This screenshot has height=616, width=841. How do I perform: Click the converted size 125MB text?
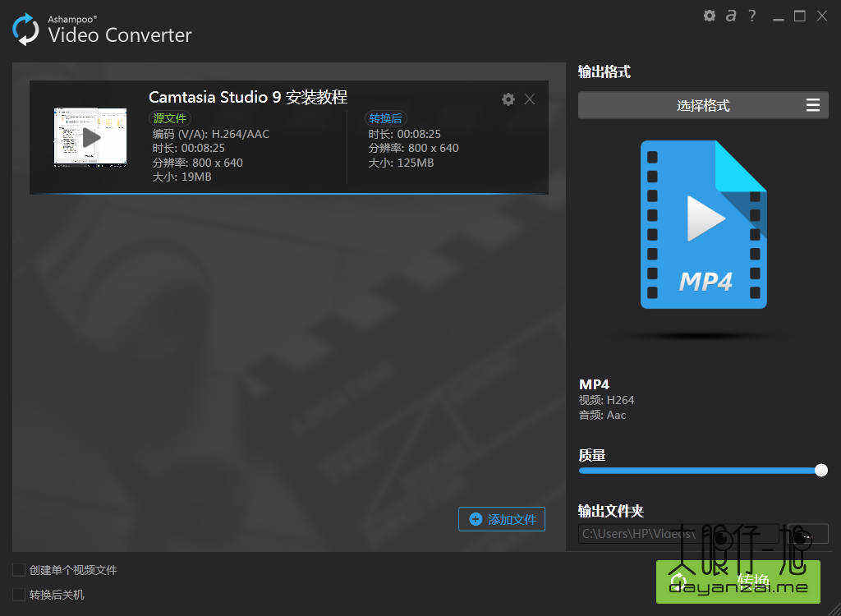[401, 163]
